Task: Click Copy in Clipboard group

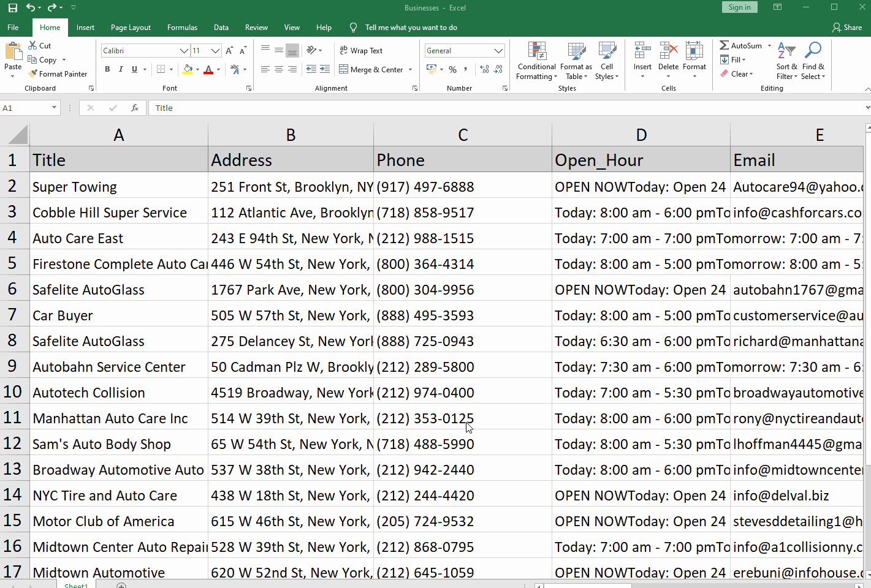Action: 43,60
